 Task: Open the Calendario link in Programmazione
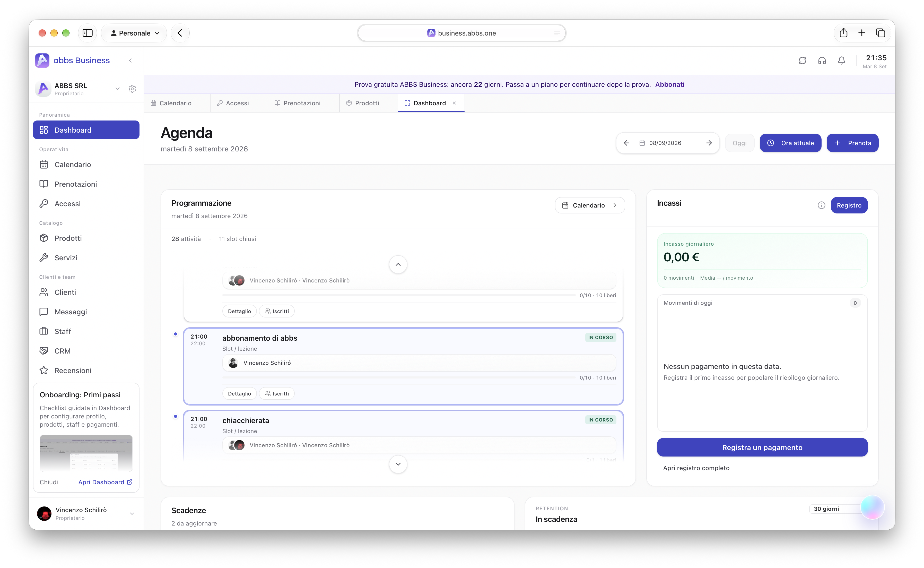[x=590, y=205]
